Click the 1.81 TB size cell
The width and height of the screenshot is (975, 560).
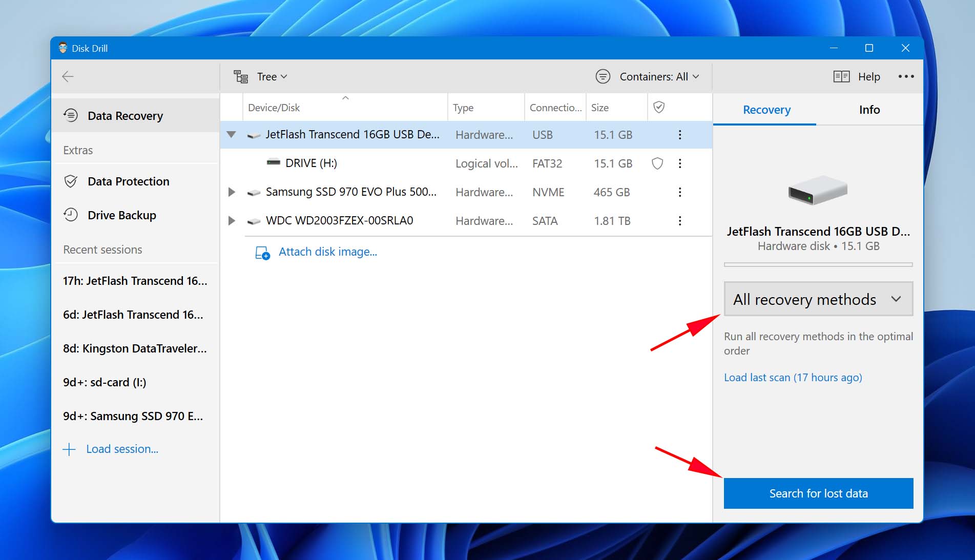[x=612, y=221]
